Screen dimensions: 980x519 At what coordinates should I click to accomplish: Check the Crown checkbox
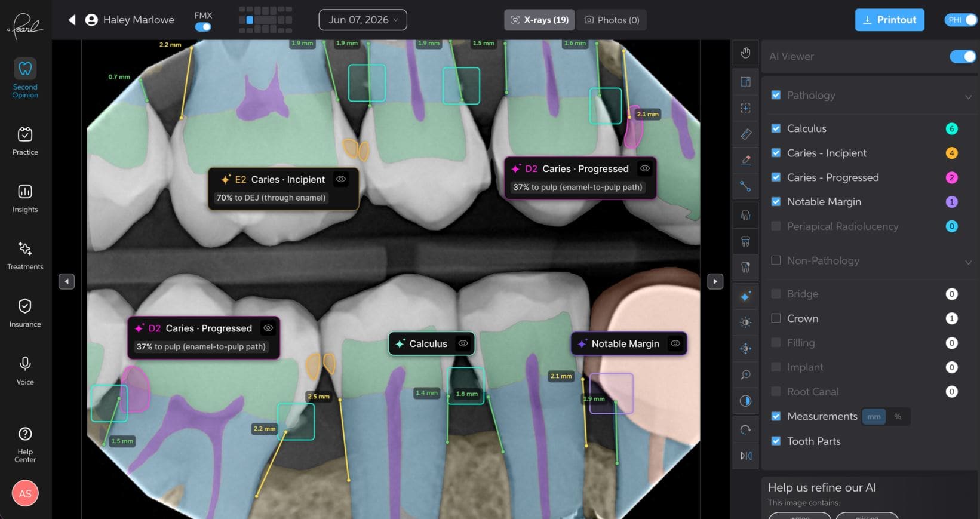tap(776, 318)
